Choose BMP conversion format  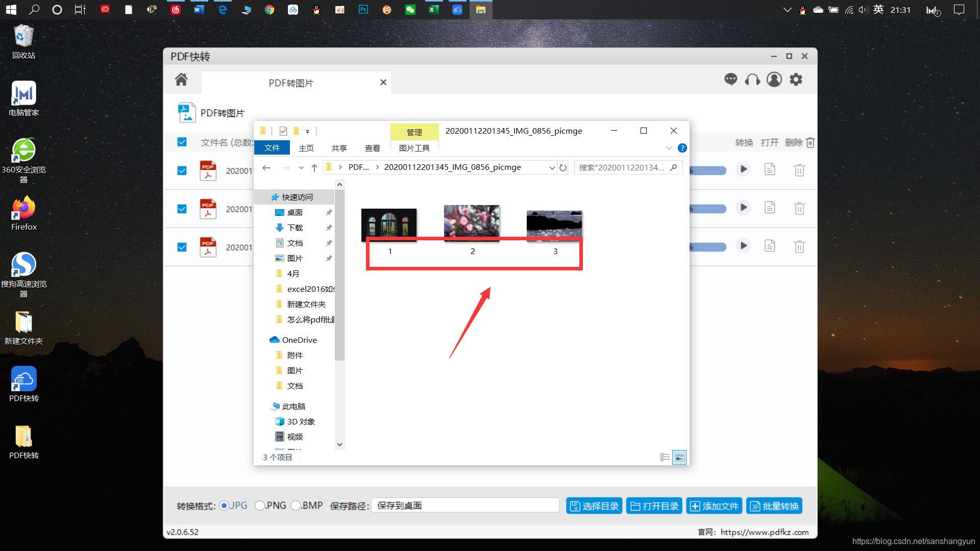pos(296,506)
